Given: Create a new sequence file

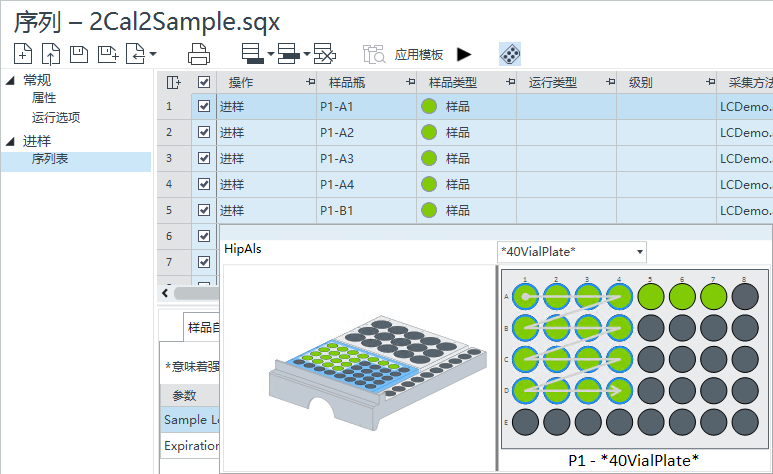Looking at the screenshot, I should point(23,54).
